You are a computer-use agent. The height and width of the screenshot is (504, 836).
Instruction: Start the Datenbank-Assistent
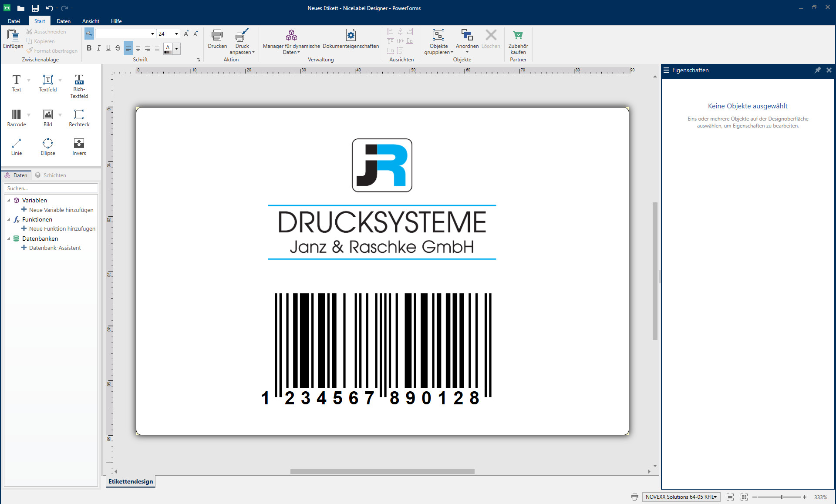coord(54,248)
